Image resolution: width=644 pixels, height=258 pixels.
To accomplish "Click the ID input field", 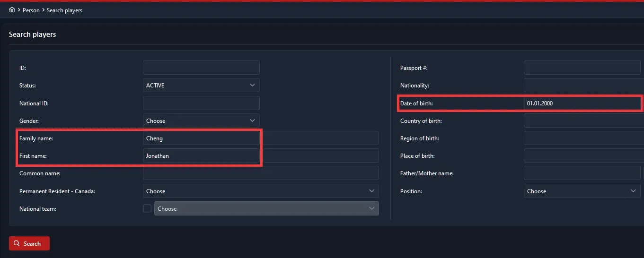I will (x=201, y=68).
